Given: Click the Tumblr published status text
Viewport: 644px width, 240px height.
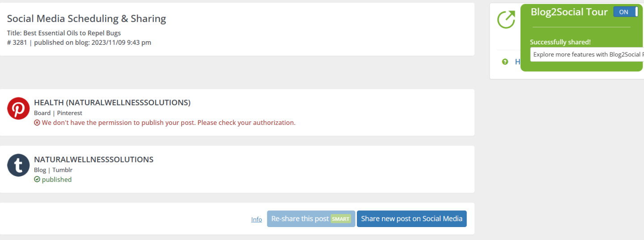Looking at the screenshot, I should pos(57,180).
